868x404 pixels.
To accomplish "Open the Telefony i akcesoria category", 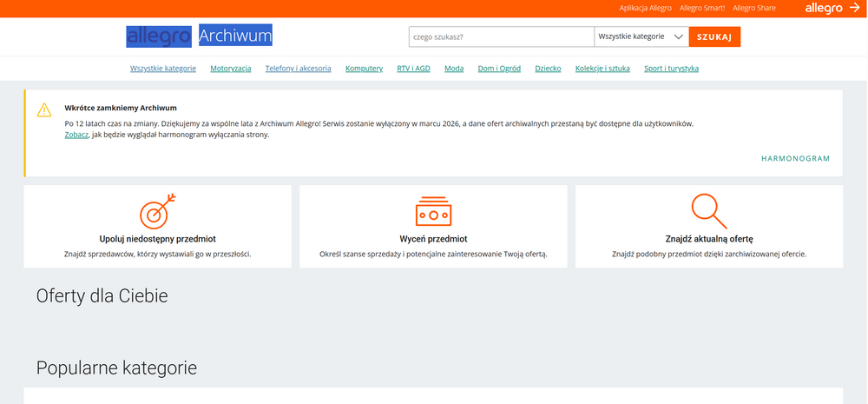I will coord(298,69).
